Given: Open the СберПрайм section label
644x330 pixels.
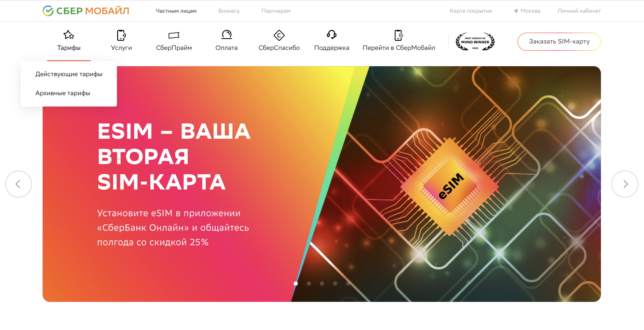Looking at the screenshot, I should click(174, 48).
